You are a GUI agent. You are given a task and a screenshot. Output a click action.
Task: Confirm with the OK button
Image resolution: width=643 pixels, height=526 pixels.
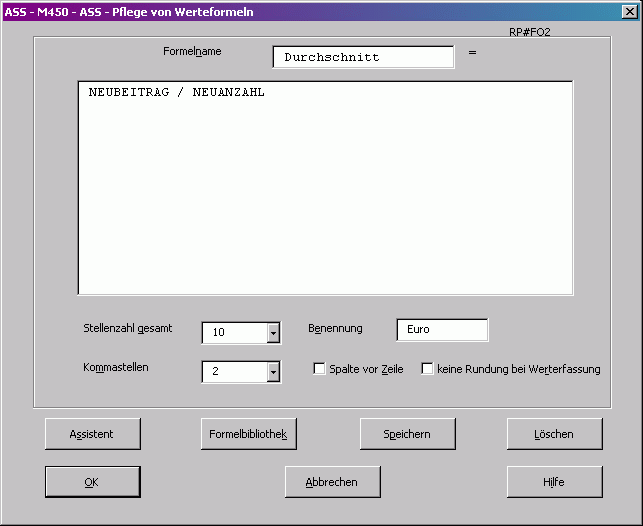92,482
